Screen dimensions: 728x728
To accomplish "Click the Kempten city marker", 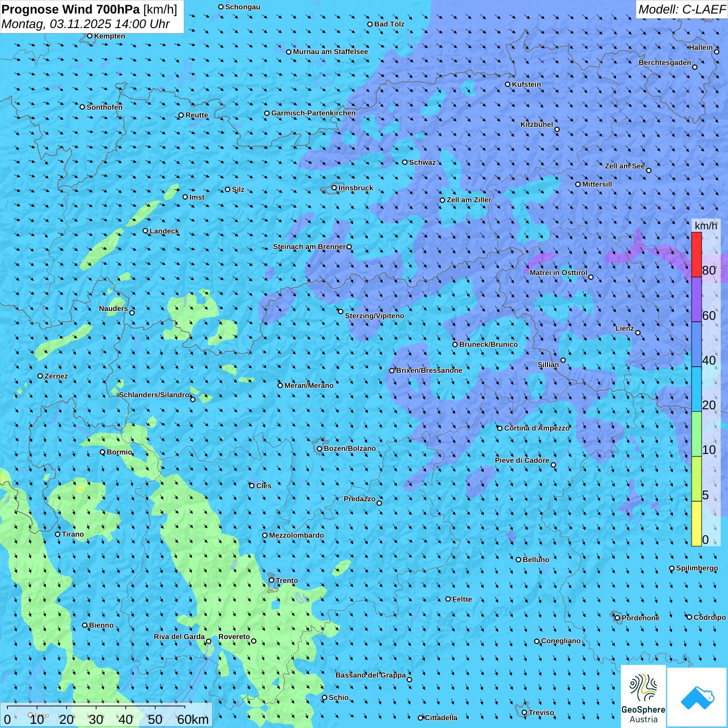I will 89,36.
